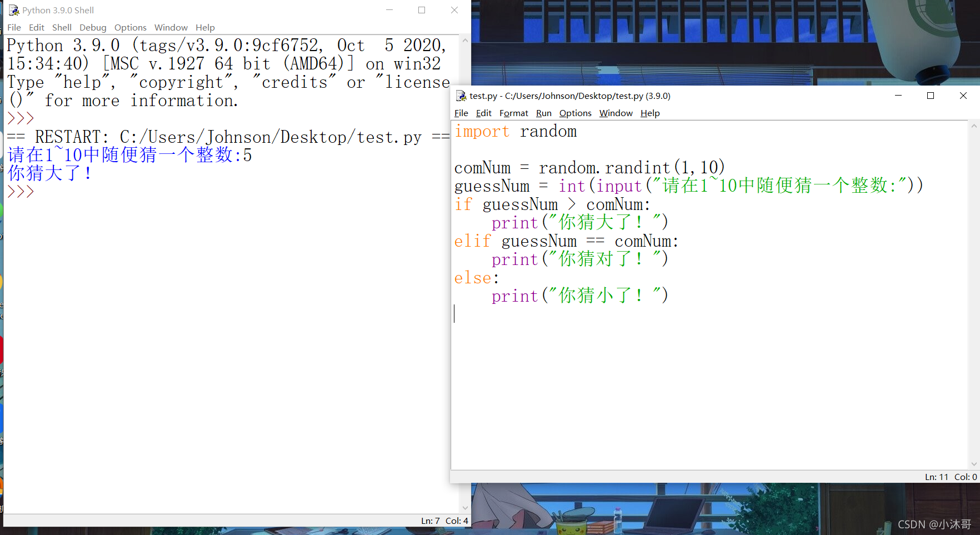This screenshot has width=980, height=535.
Task: Click the RESTART line in shell output
Action: point(228,137)
